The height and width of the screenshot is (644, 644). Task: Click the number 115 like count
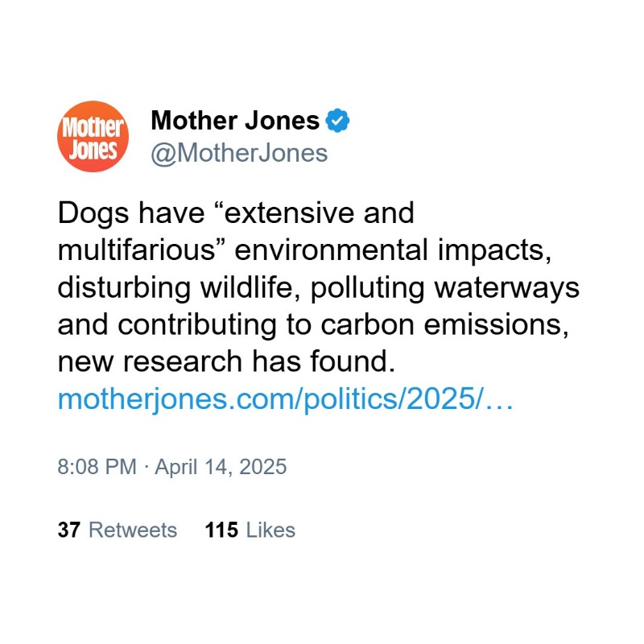221,530
